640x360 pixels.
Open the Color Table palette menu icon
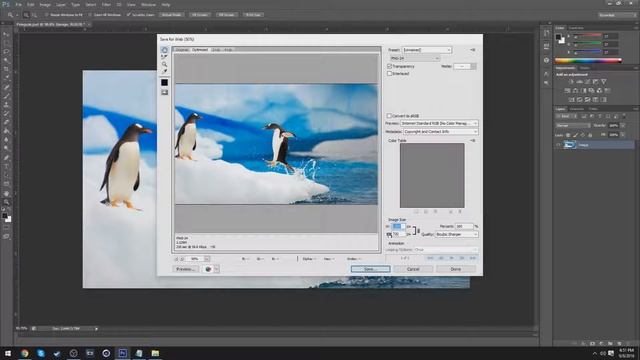473,140
